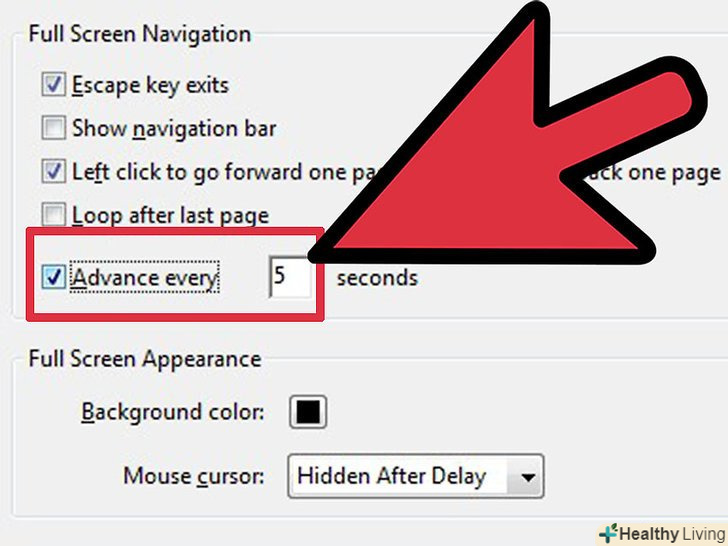Open the Hidden After Delay combo box
Screen dimensions: 728x546
coord(416,476)
